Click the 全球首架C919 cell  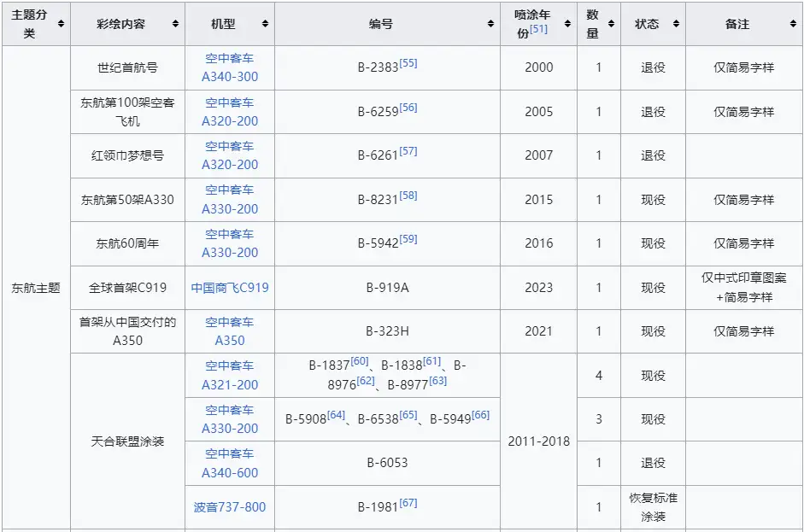pos(127,288)
